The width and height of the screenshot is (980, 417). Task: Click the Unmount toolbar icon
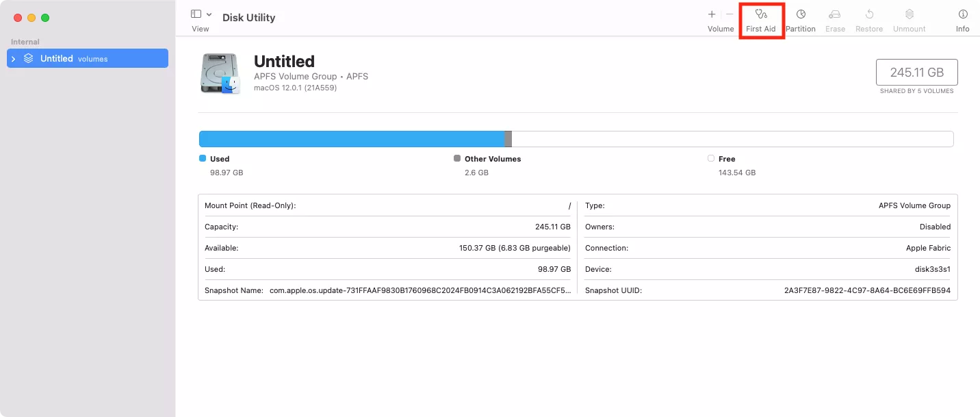(910, 14)
